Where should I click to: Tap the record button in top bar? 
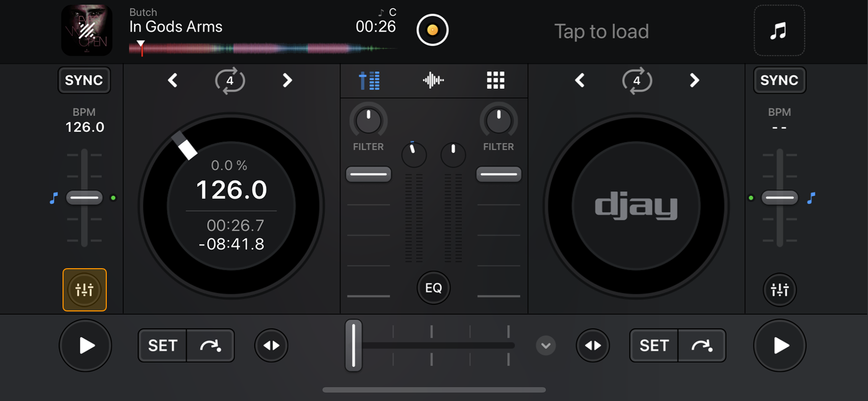(x=432, y=30)
